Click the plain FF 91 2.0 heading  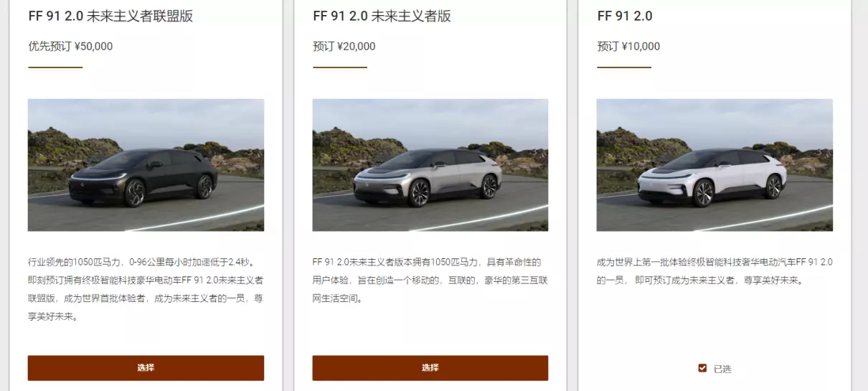tap(625, 16)
